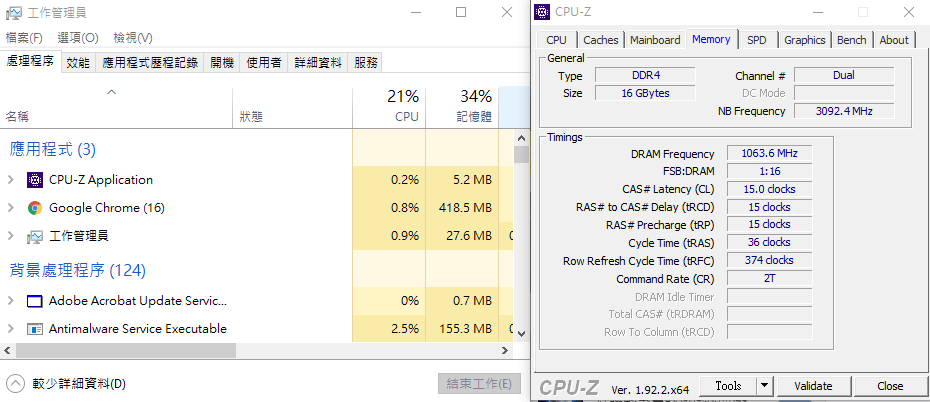Switch to the 開機 tab
The width and height of the screenshot is (930, 402).
(222, 63)
